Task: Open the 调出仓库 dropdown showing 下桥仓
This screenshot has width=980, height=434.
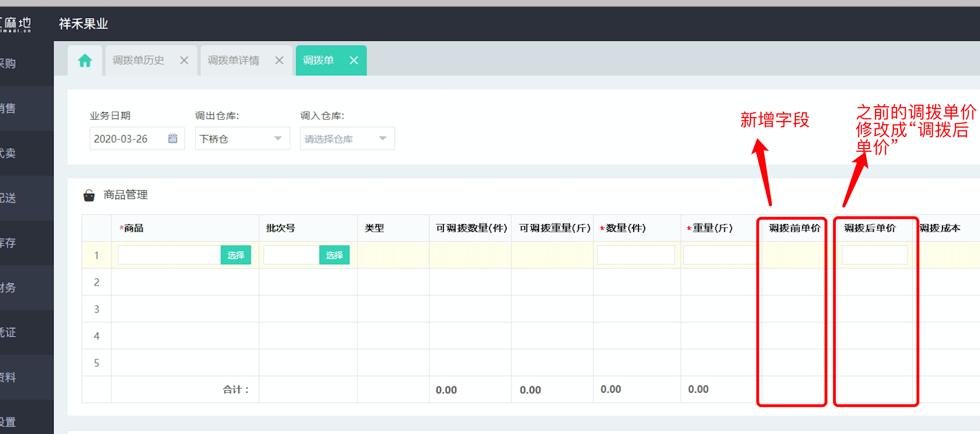Action: pyautogui.click(x=243, y=138)
